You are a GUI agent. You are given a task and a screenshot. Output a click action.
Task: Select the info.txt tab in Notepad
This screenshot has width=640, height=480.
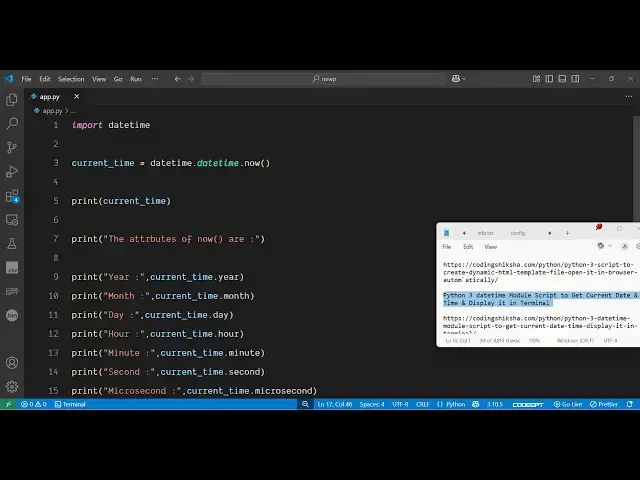click(485, 233)
